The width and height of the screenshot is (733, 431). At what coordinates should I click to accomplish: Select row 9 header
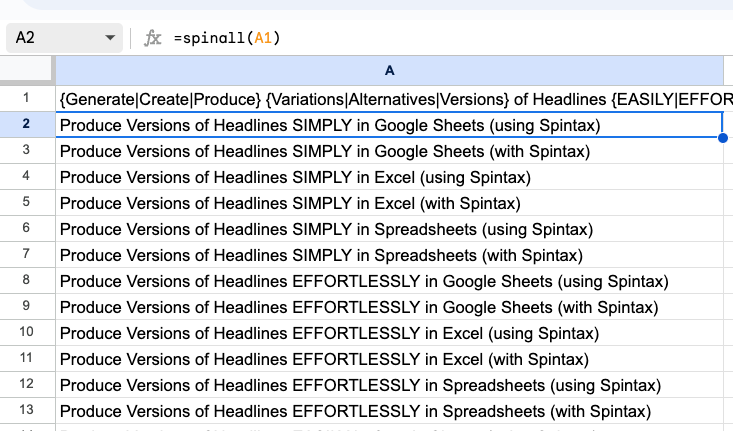tap(27, 306)
